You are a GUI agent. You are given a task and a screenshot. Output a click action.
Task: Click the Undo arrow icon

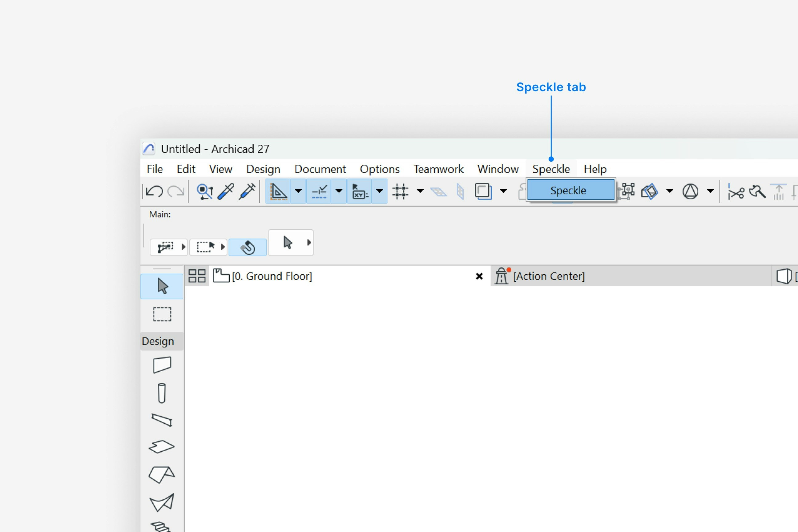pyautogui.click(x=154, y=191)
